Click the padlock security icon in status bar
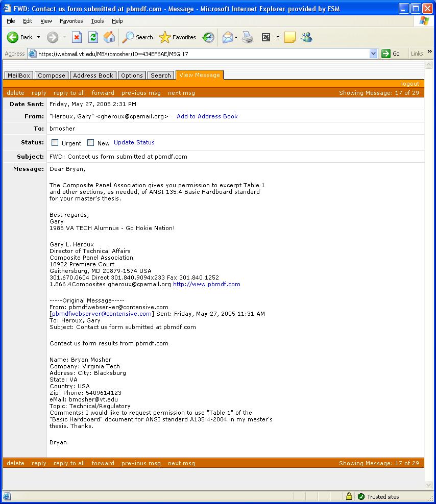The image size is (436, 504). (x=349, y=497)
